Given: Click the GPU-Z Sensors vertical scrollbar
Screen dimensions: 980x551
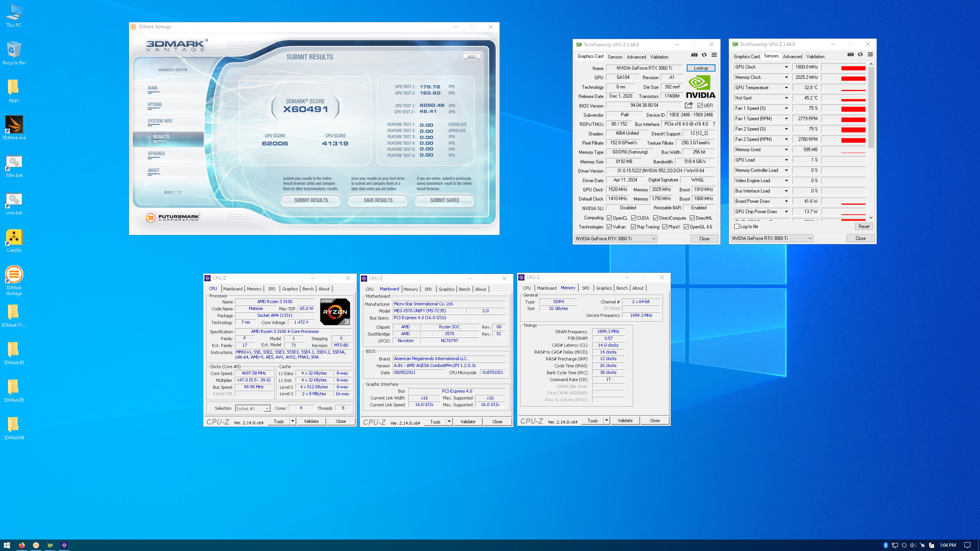Looking at the screenshot, I should pyautogui.click(x=871, y=141).
